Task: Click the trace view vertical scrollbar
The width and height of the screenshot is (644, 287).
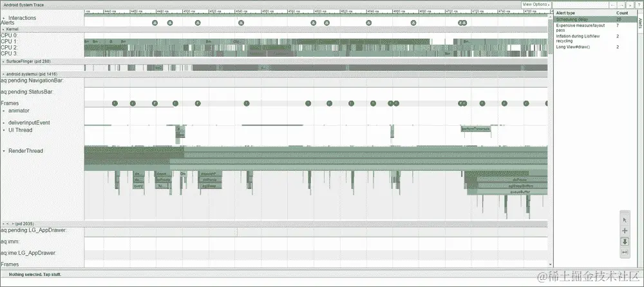Action: [551, 37]
